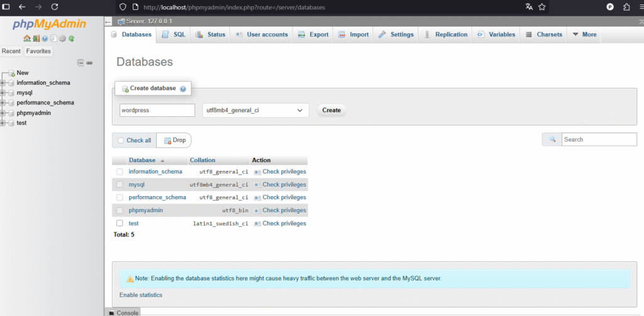The image size is (644, 316).
Task: Open the browser extensions puzzle icon
Action: click(x=626, y=6)
